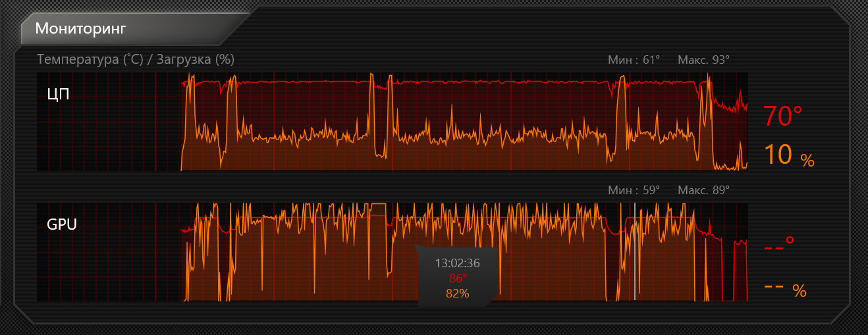Image resolution: width=868 pixels, height=335 pixels.
Task: Click the CPU Мин : 61° label
Action: [x=634, y=60]
